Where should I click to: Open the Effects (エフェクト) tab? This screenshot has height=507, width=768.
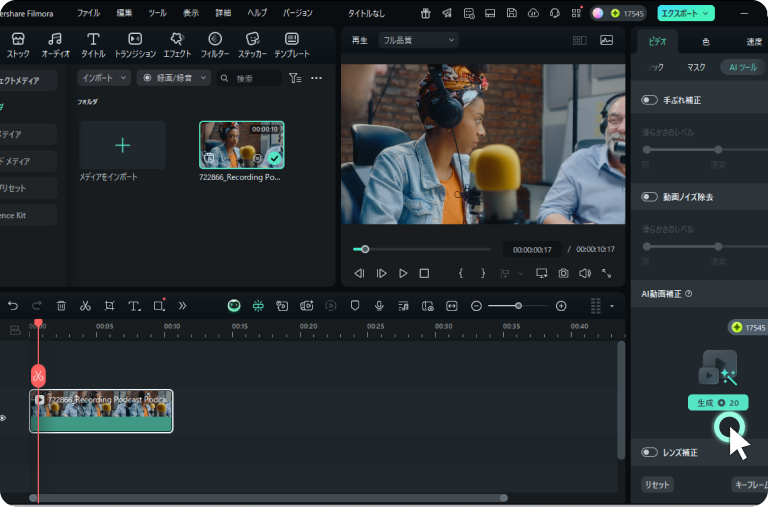pyautogui.click(x=177, y=45)
